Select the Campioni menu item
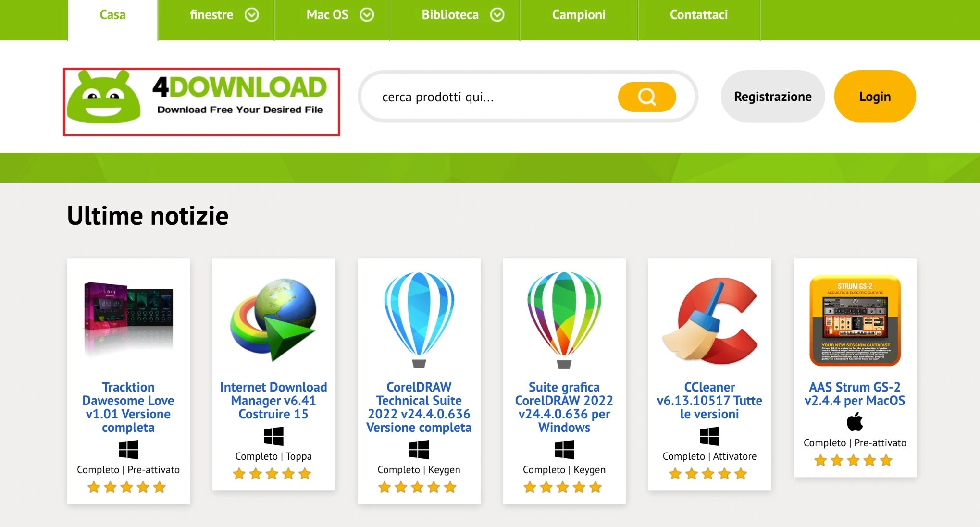This screenshot has height=527, width=980. (578, 15)
